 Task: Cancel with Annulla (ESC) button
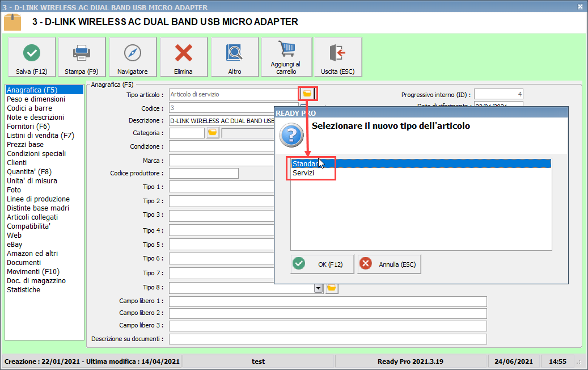389,264
